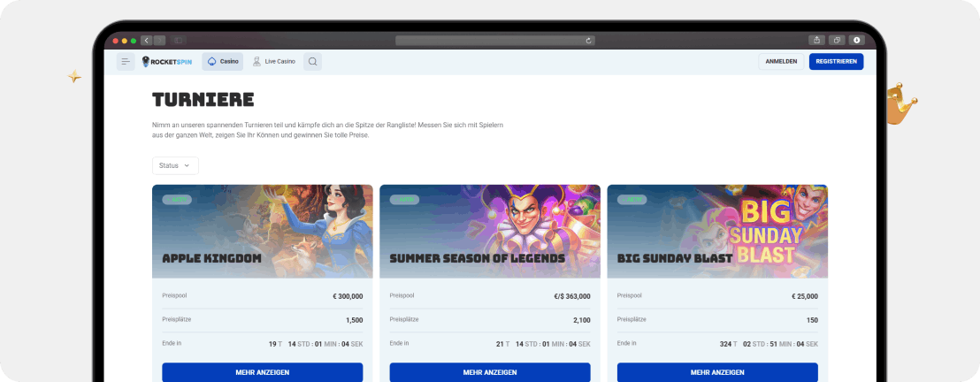The image size is (980, 382).
Task: Open the Big Sunday Blast banner
Action: 717,232
